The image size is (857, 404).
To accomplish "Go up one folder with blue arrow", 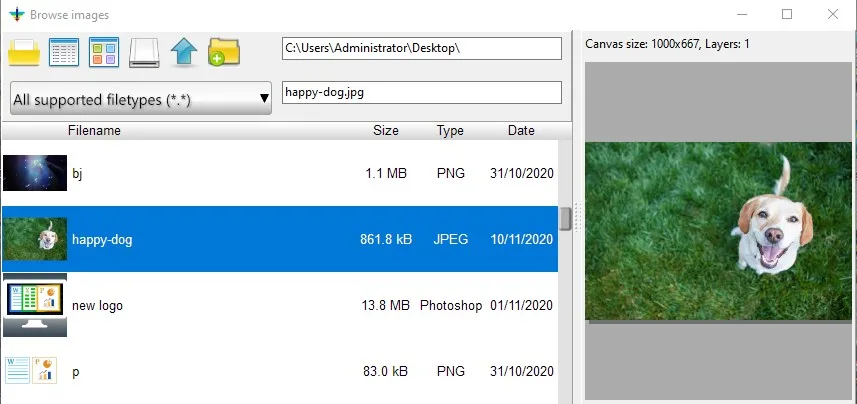I will (184, 52).
